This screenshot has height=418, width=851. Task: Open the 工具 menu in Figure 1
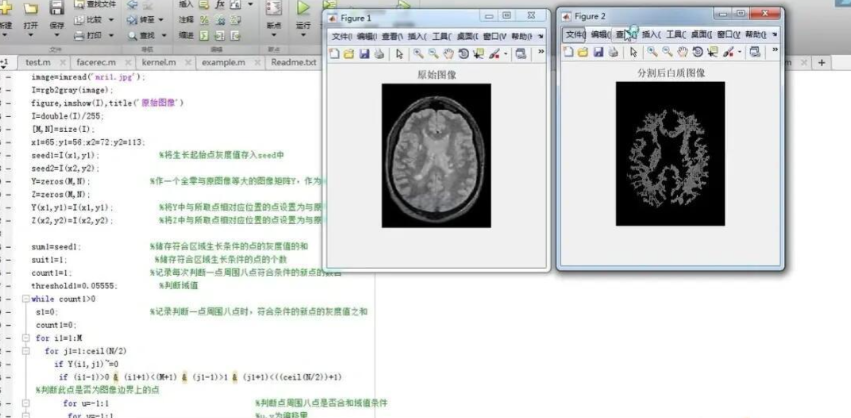click(442, 36)
